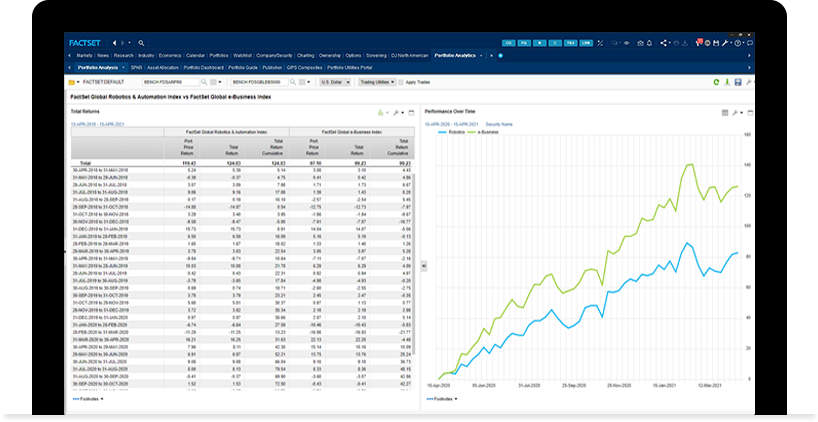Click the second benchmark input field
Viewport: 818px width, 422px height.
point(260,82)
